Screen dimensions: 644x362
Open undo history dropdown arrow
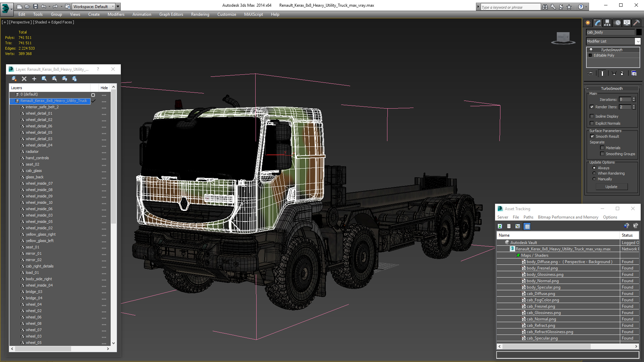tap(49, 6)
